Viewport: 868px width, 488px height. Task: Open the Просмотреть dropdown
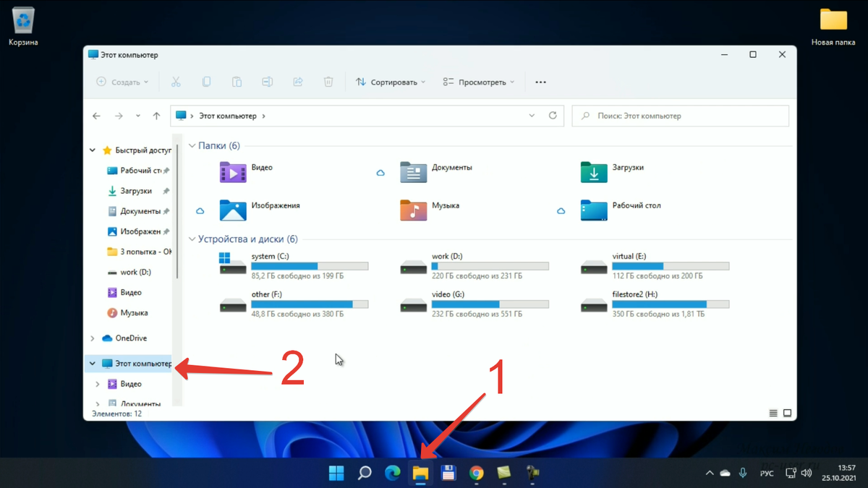pyautogui.click(x=478, y=82)
